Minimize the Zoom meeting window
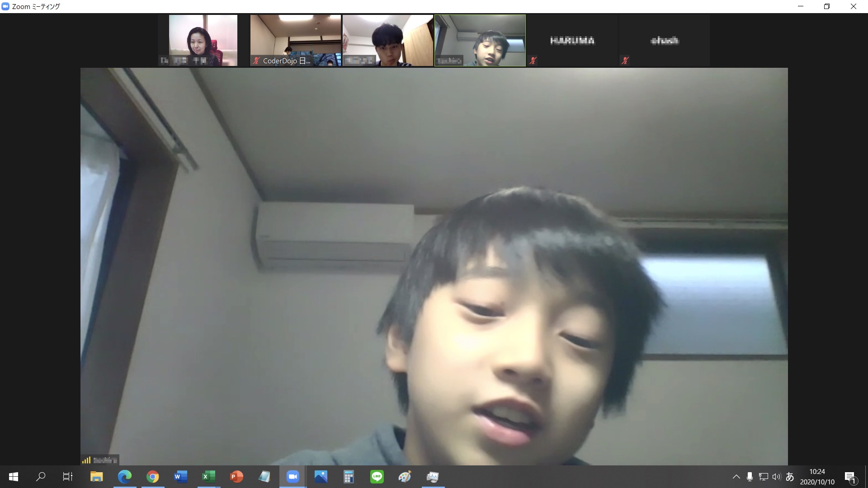The width and height of the screenshot is (868, 488). pos(801,6)
